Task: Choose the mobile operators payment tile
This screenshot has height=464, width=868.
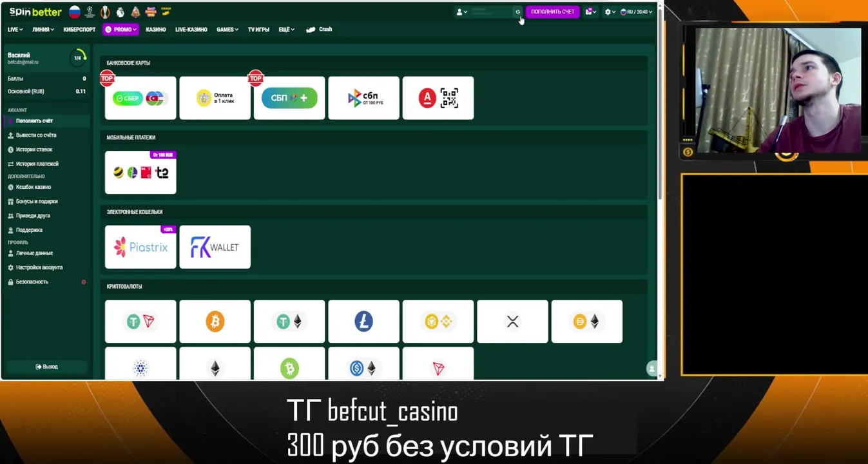Action: tap(140, 173)
